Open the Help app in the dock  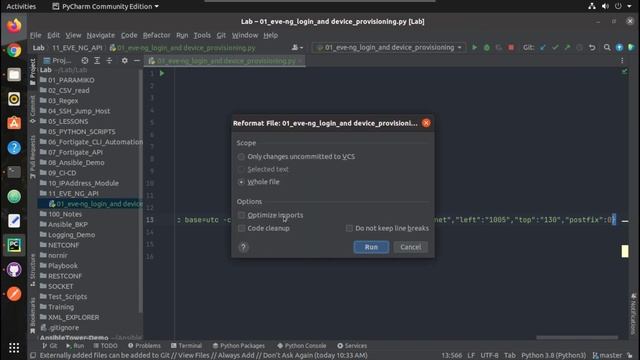(x=14, y=147)
